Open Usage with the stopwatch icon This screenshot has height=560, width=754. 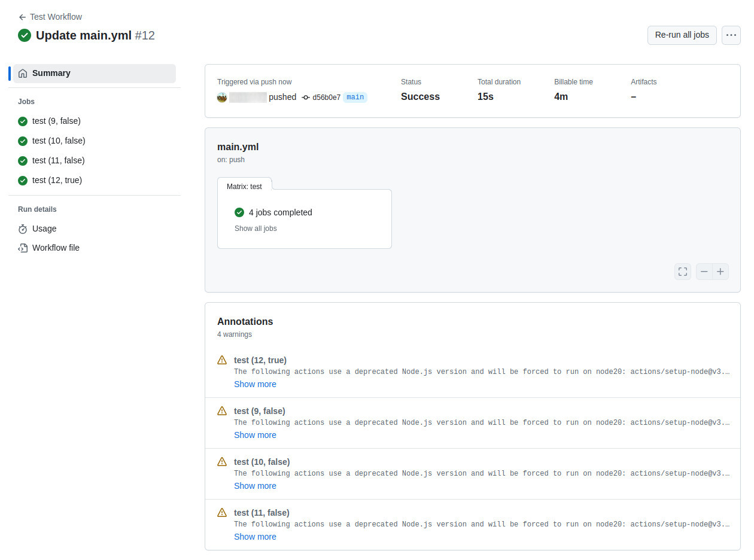(44, 229)
